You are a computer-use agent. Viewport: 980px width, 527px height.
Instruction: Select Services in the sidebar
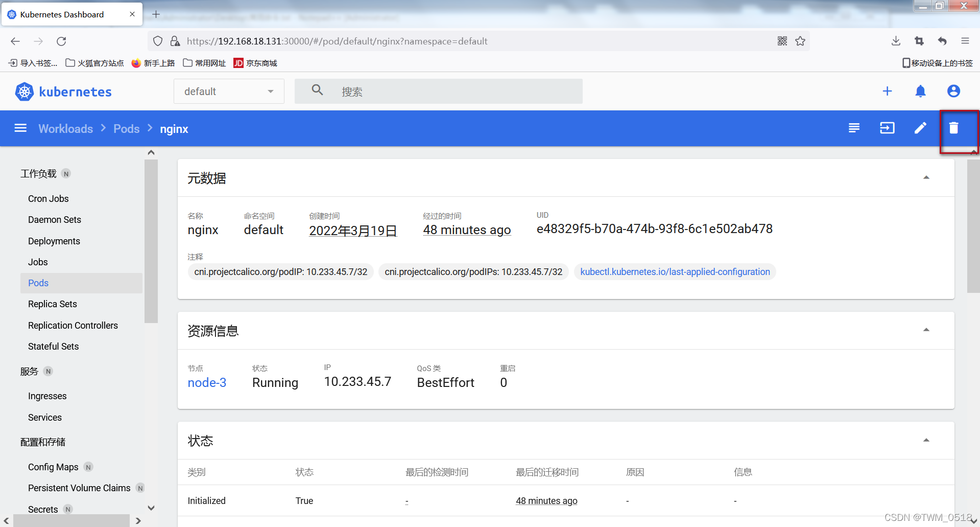click(45, 418)
